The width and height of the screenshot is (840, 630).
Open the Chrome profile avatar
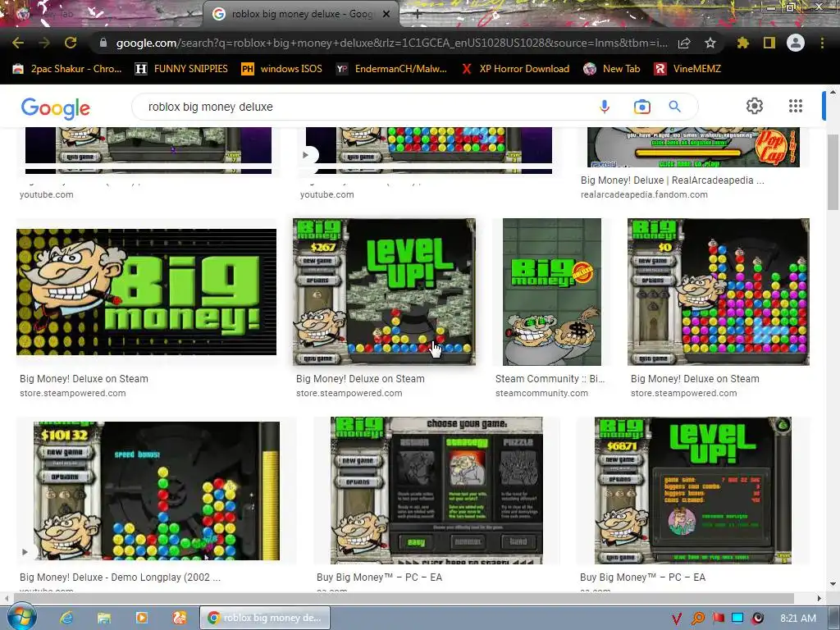click(x=796, y=43)
